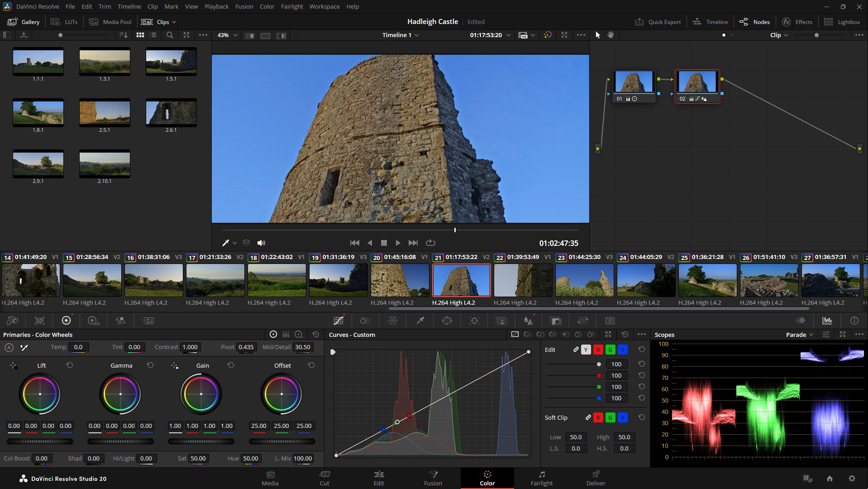
Task: Open the Playback menu
Action: 216,6
